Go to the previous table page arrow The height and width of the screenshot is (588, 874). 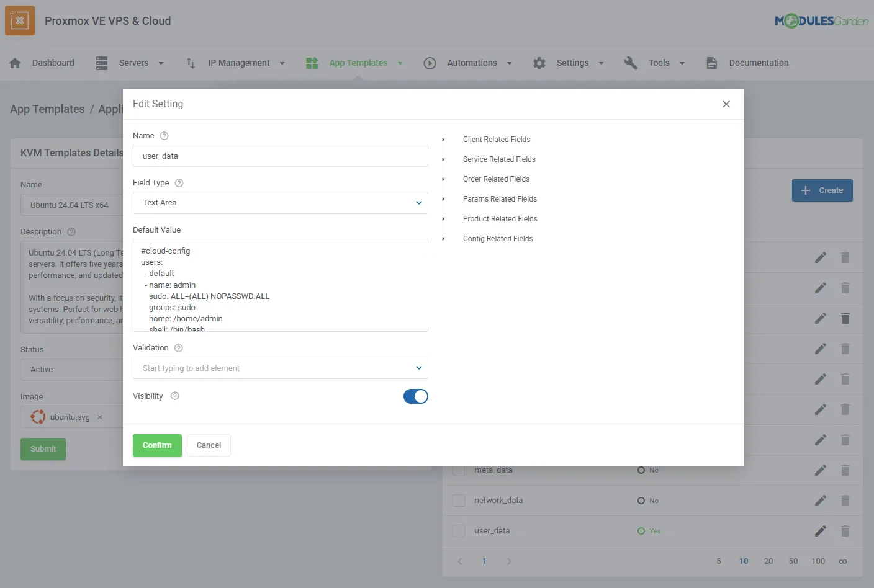tap(460, 561)
